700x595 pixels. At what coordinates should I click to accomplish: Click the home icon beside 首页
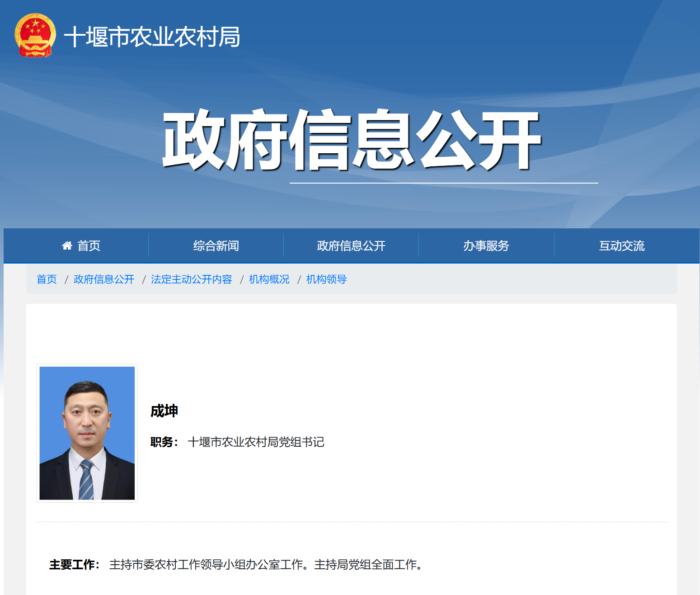tap(67, 246)
